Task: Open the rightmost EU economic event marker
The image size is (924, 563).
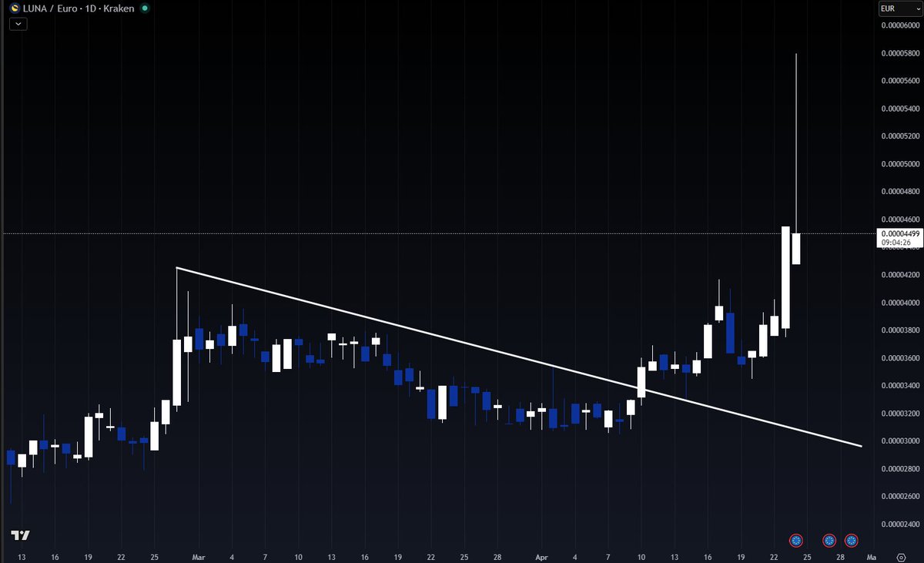Action: [852, 540]
